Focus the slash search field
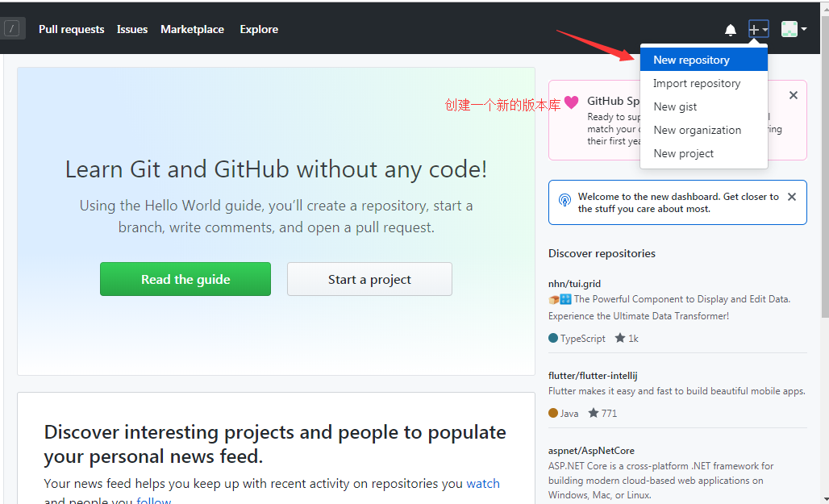The image size is (829, 504). point(11,28)
